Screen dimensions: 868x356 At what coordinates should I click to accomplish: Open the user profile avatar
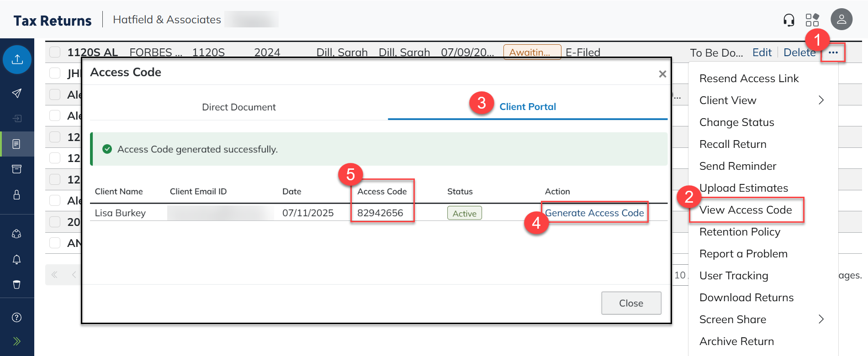pyautogui.click(x=841, y=20)
